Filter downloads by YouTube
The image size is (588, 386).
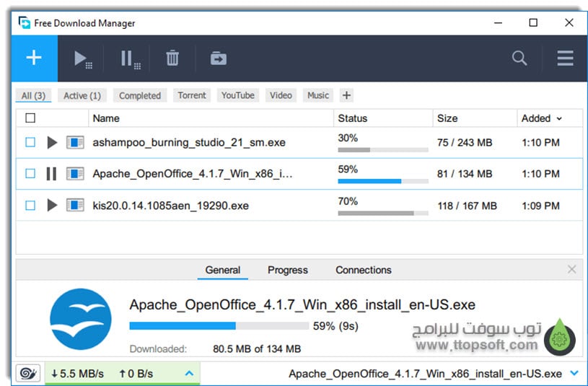(x=238, y=95)
